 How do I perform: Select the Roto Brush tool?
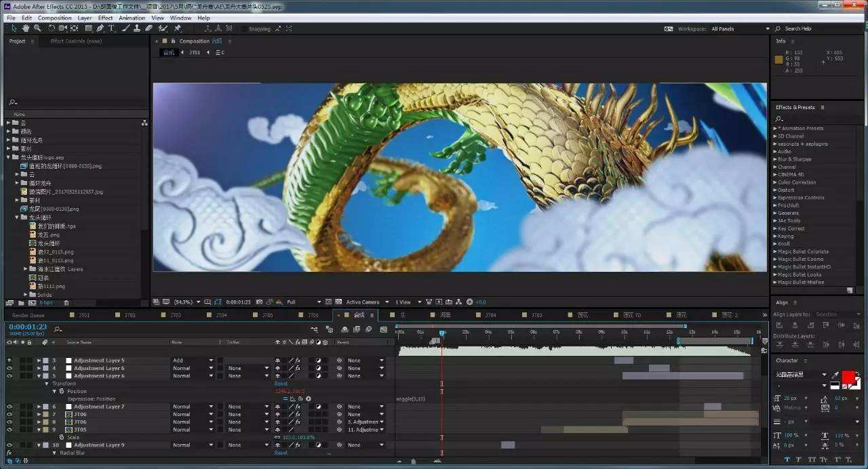coord(163,28)
